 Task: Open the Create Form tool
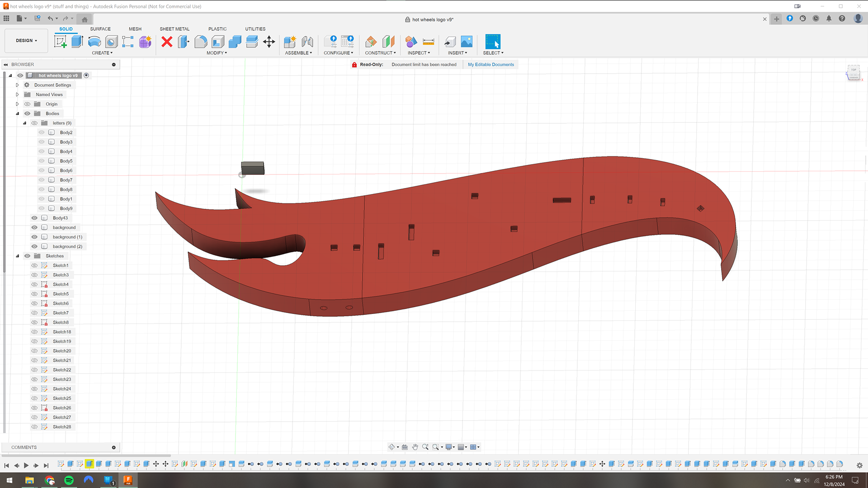click(x=145, y=42)
